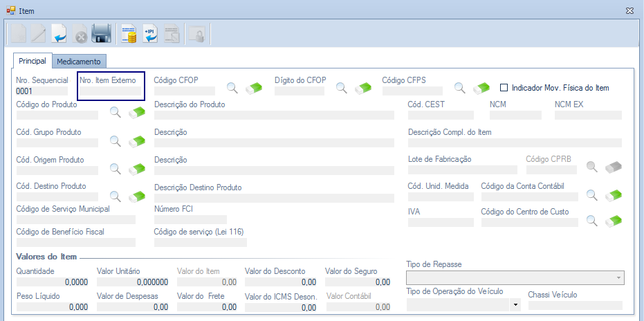Clear Código CPRB with grey eraser
644x321 pixels.
point(613,167)
